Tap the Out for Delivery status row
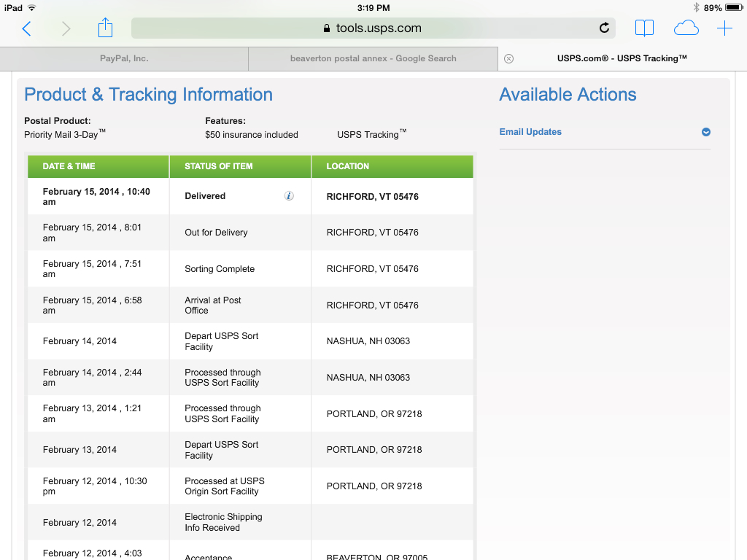This screenshot has height=560, width=747. 216,233
